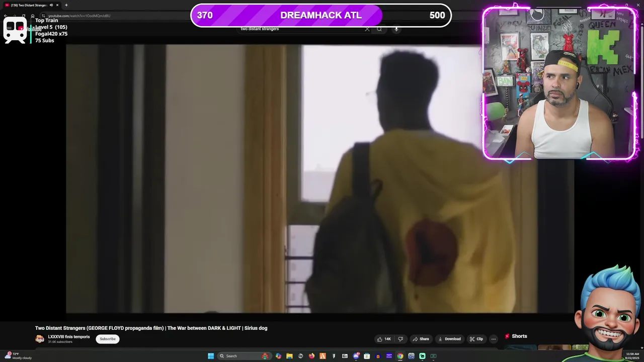The height and width of the screenshot is (362, 644).
Task: Open the LXXXVIII finis temporis channel avatar
Action: pyautogui.click(x=40, y=339)
